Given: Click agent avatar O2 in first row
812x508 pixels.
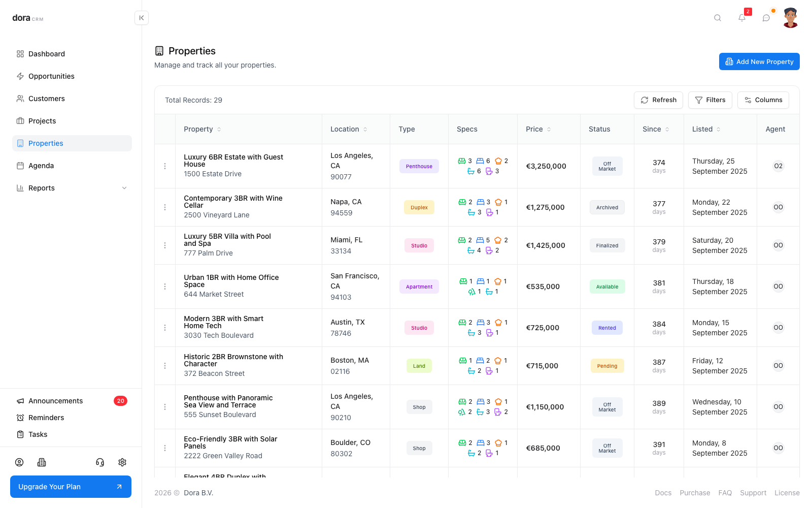Looking at the screenshot, I should pos(778,166).
